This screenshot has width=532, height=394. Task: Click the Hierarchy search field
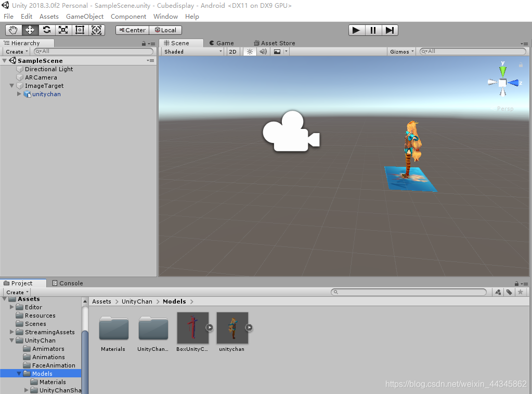[94, 51]
